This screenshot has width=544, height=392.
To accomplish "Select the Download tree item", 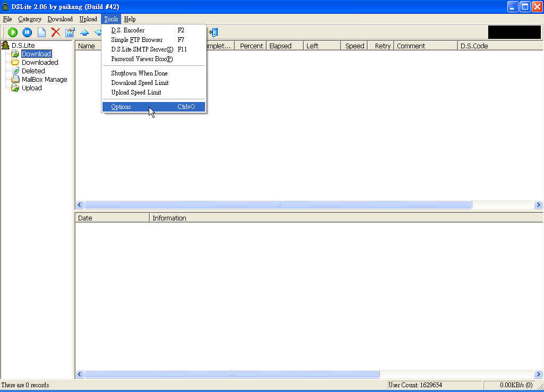I will (37, 54).
